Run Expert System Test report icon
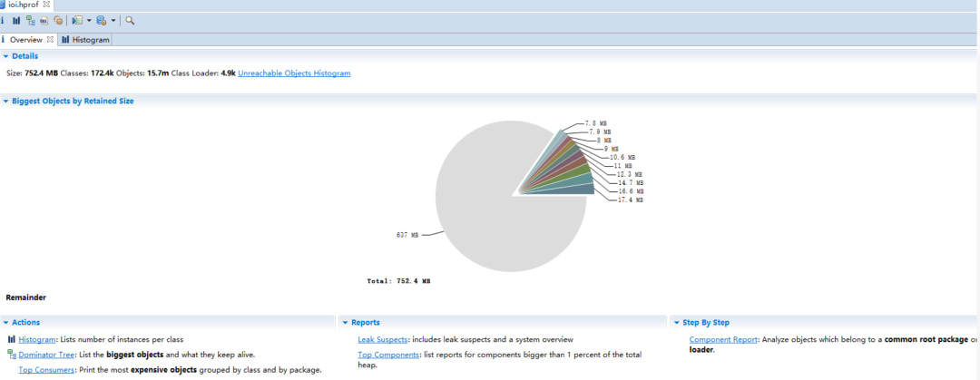Screen dimensions: 980x380 77,21
